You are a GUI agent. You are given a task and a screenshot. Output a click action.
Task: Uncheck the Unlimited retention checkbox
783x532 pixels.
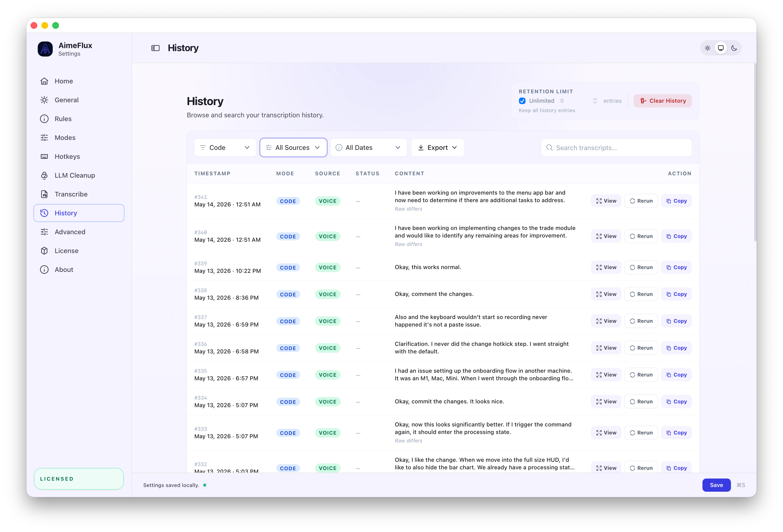[522, 101]
